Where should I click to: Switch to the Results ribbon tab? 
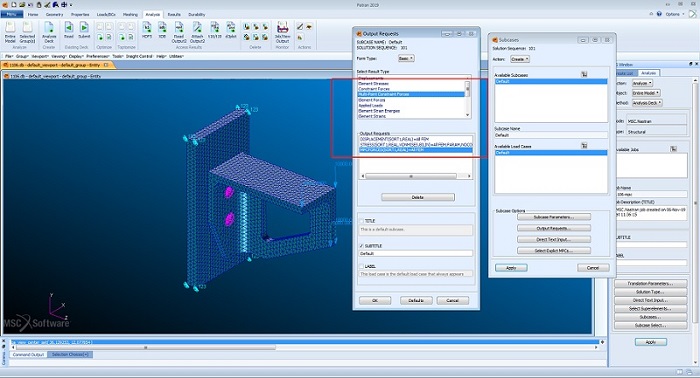(x=174, y=14)
